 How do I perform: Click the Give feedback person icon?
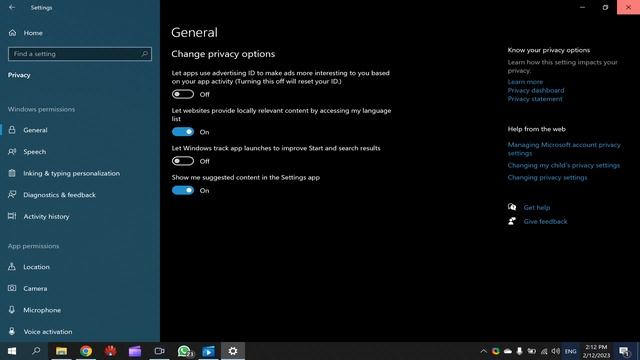(512, 221)
